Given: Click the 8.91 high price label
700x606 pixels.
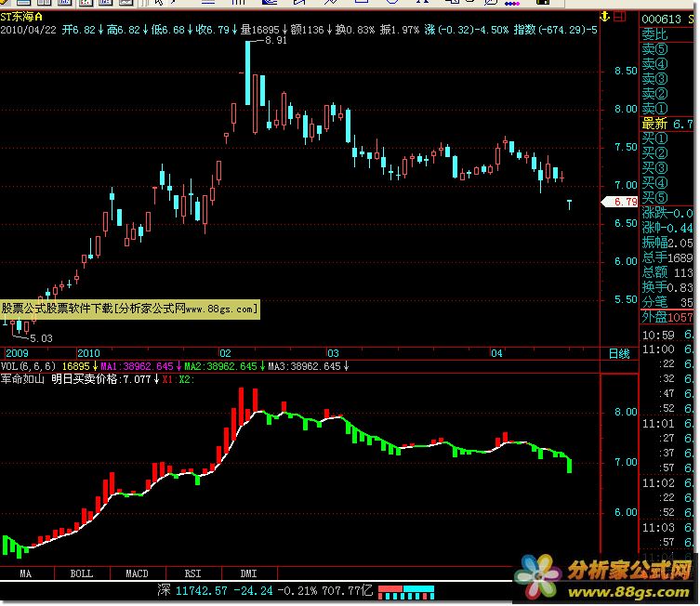Looking at the screenshot, I should [x=275, y=40].
